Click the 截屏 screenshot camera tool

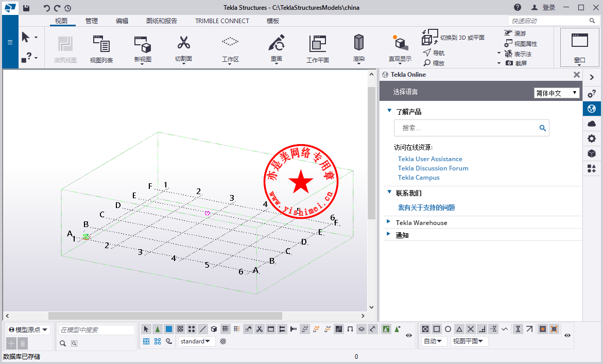pyautogui.click(x=515, y=63)
